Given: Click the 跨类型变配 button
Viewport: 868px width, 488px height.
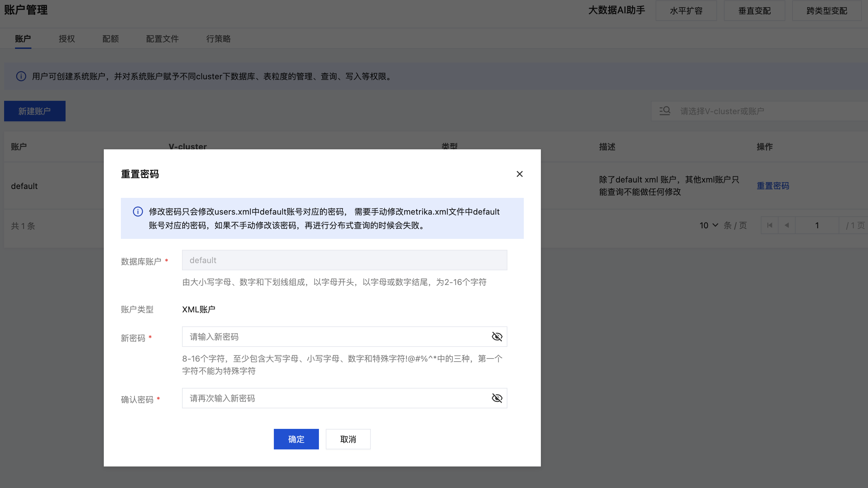Looking at the screenshot, I should pyautogui.click(x=826, y=11).
